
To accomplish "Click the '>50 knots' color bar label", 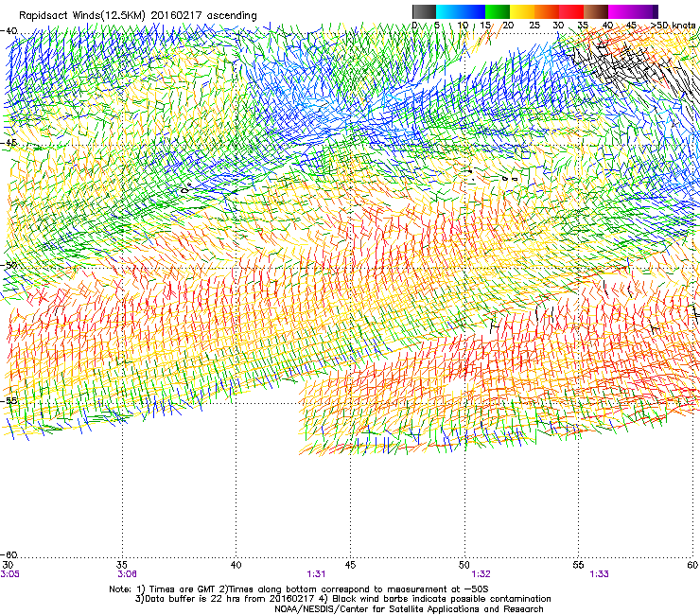I will (x=673, y=26).
